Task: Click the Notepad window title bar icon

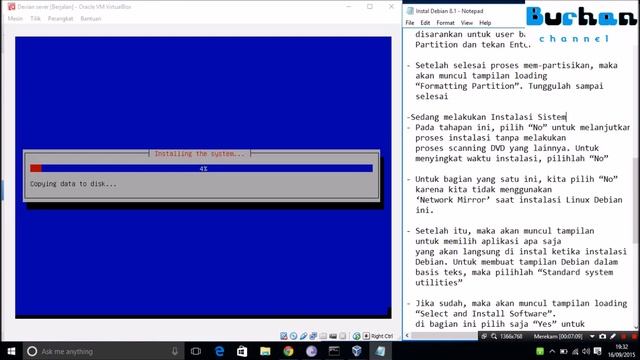Action: 410,11
